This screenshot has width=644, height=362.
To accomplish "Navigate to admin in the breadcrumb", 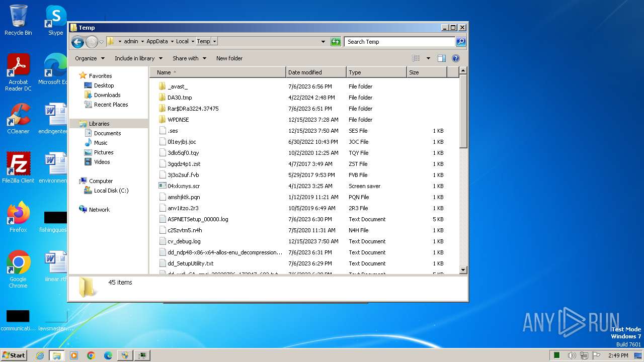I will pos(131,41).
